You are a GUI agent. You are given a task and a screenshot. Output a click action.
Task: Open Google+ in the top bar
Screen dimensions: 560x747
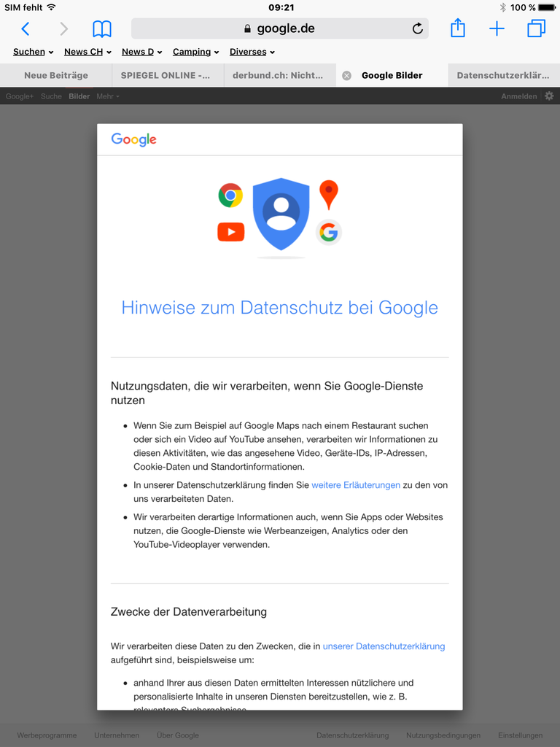[20, 96]
